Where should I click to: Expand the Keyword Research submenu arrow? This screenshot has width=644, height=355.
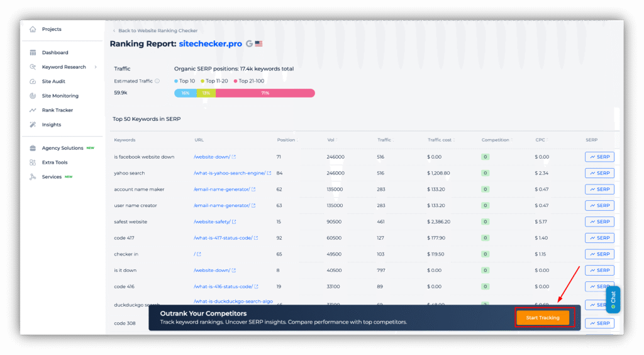(96, 67)
